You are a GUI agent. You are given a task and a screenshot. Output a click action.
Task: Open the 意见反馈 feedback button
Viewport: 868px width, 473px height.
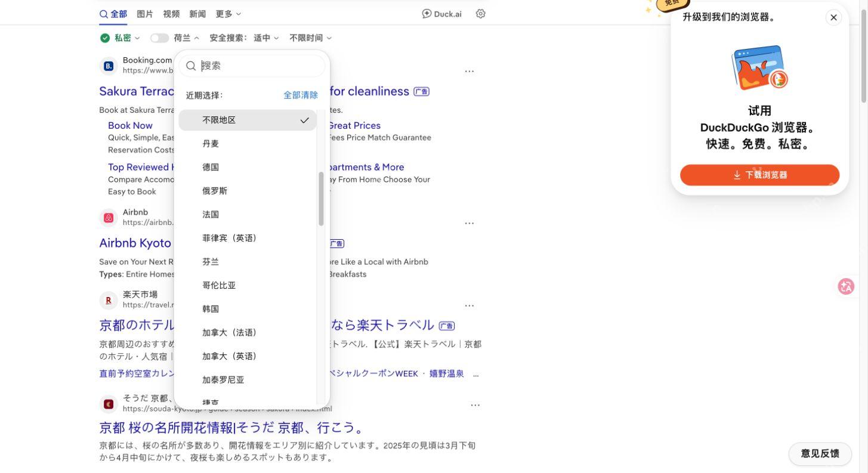point(820,454)
